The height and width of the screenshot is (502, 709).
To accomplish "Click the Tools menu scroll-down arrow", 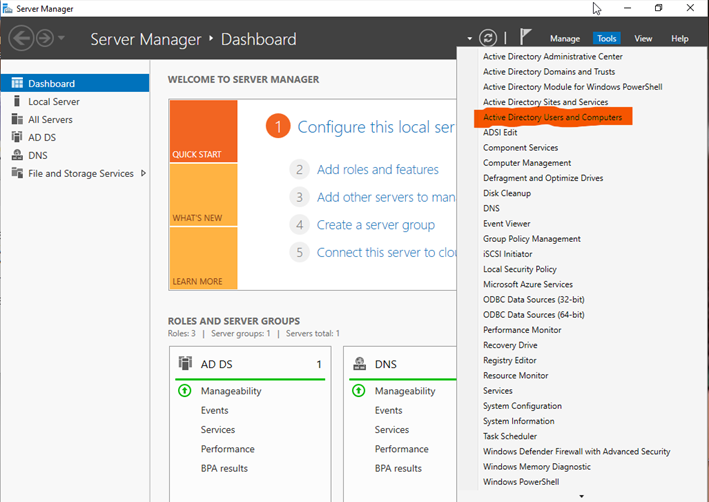I will tap(581, 496).
